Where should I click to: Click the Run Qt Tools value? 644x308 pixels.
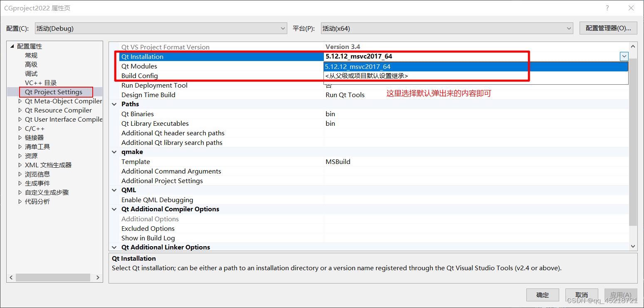pyautogui.click(x=345, y=95)
